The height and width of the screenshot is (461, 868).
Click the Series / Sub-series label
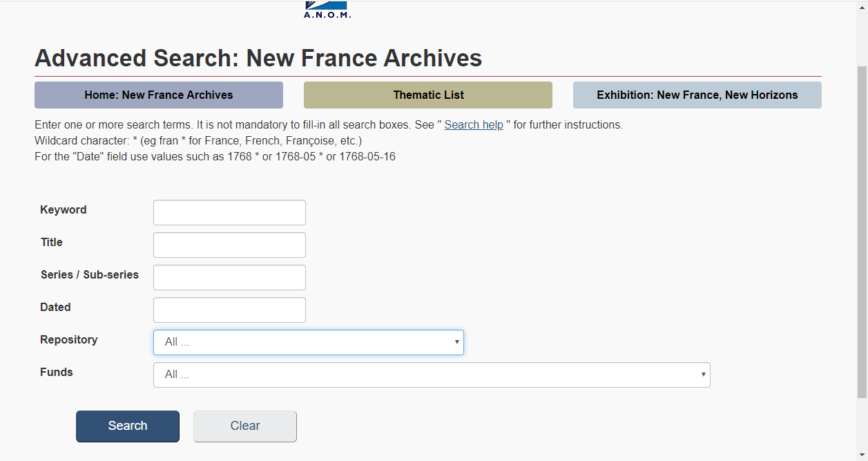(90, 275)
